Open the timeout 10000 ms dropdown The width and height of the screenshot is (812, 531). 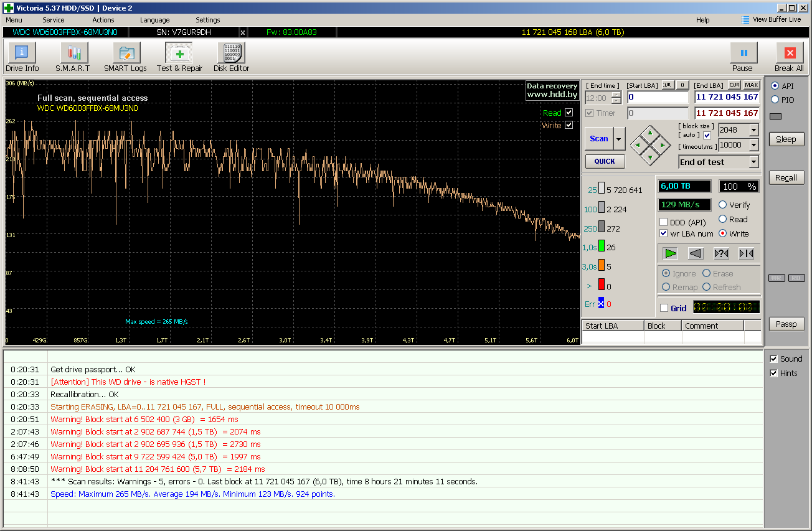pyautogui.click(x=753, y=145)
